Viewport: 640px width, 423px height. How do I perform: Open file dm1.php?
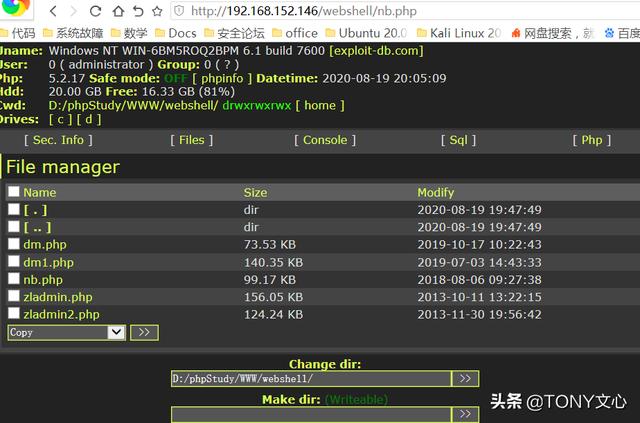click(49, 262)
